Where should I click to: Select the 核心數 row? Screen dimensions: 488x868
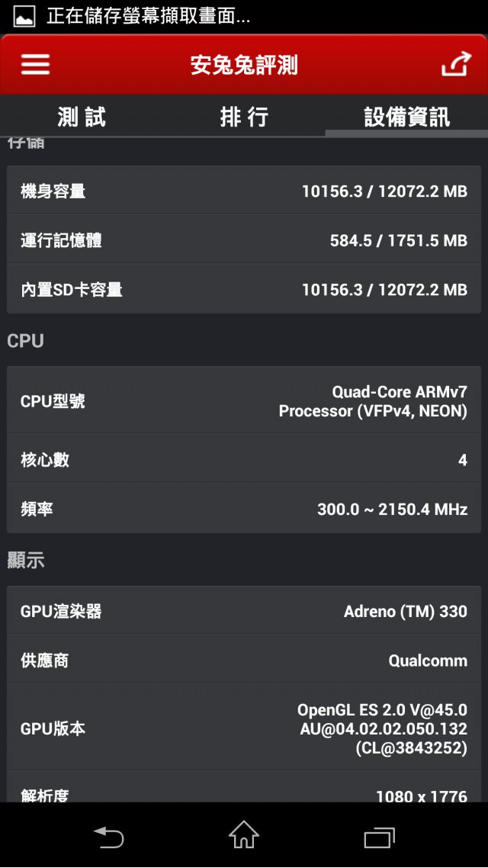click(x=244, y=459)
